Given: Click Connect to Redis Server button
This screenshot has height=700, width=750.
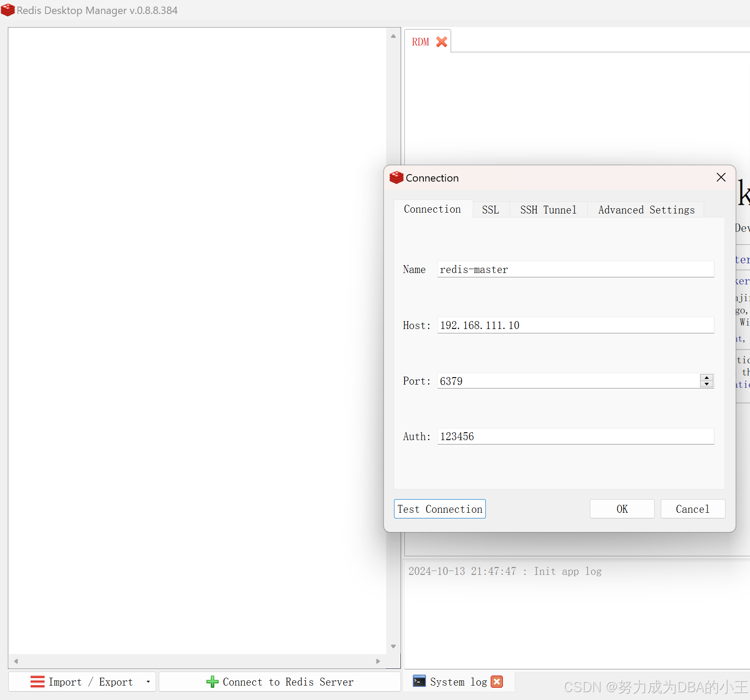Looking at the screenshot, I should (x=280, y=682).
